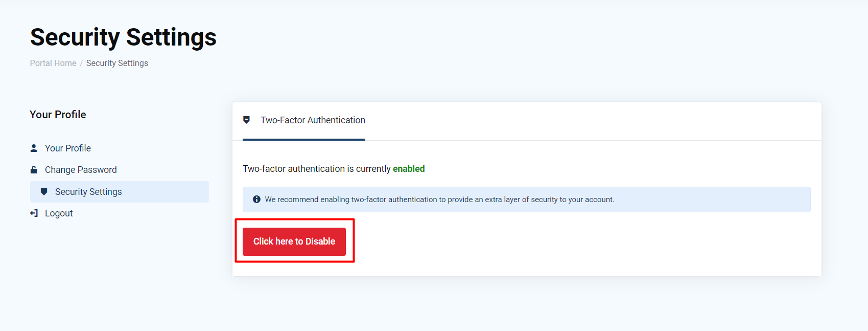
Task: Click the slash separator in breadcrumb
Action: pos(81,63)
